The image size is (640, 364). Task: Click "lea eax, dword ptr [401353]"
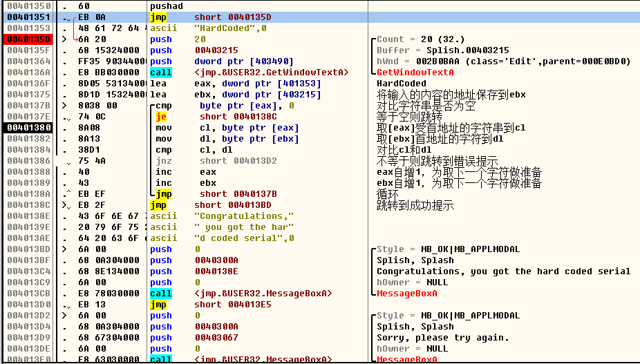(x=236, y=84)
